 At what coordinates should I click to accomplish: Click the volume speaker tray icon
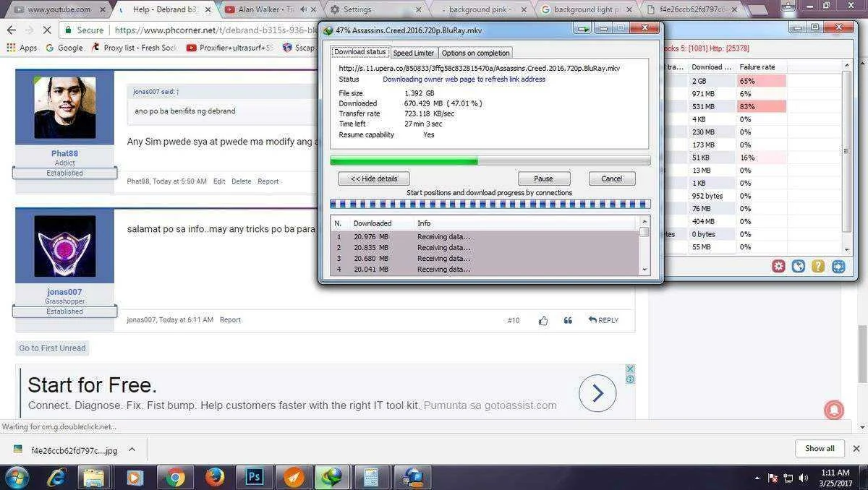pyautogui.click(x=803, y=478)
